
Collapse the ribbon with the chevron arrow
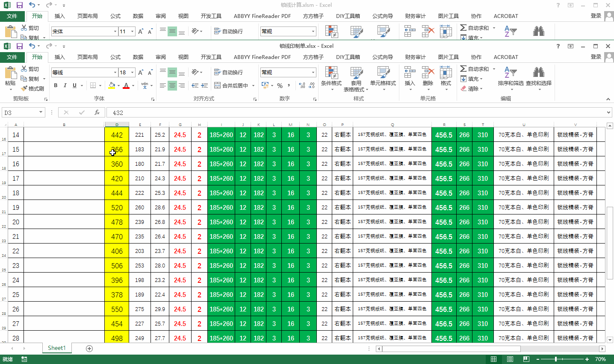pos(608,99)
